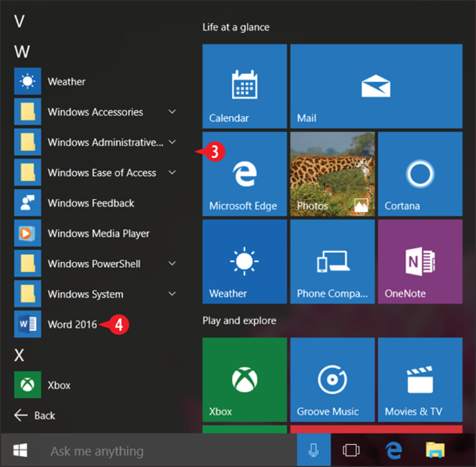Launch the OneNote tile
Screen dimensions: 476x467
pyautogui.click(x=420, y=262)
